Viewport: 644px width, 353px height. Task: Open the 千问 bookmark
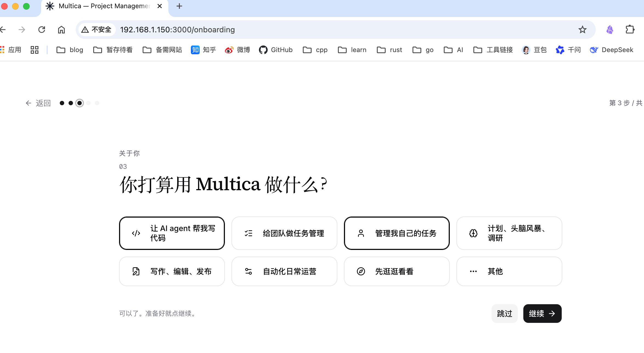point(568,50)
